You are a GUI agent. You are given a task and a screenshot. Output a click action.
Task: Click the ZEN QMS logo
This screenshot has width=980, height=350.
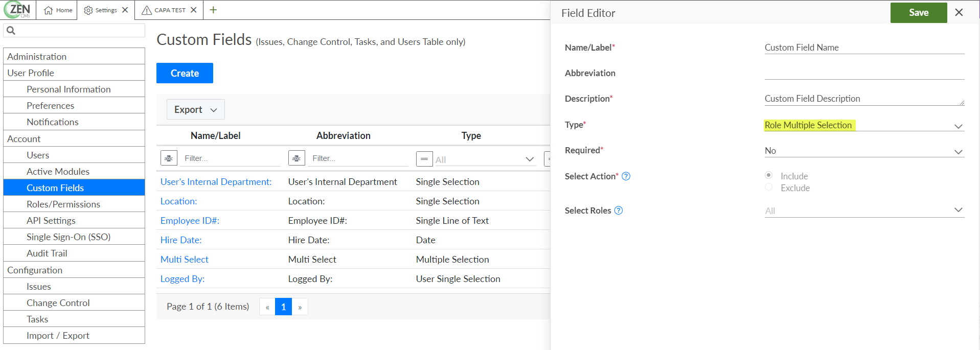(x=17, y=10)
